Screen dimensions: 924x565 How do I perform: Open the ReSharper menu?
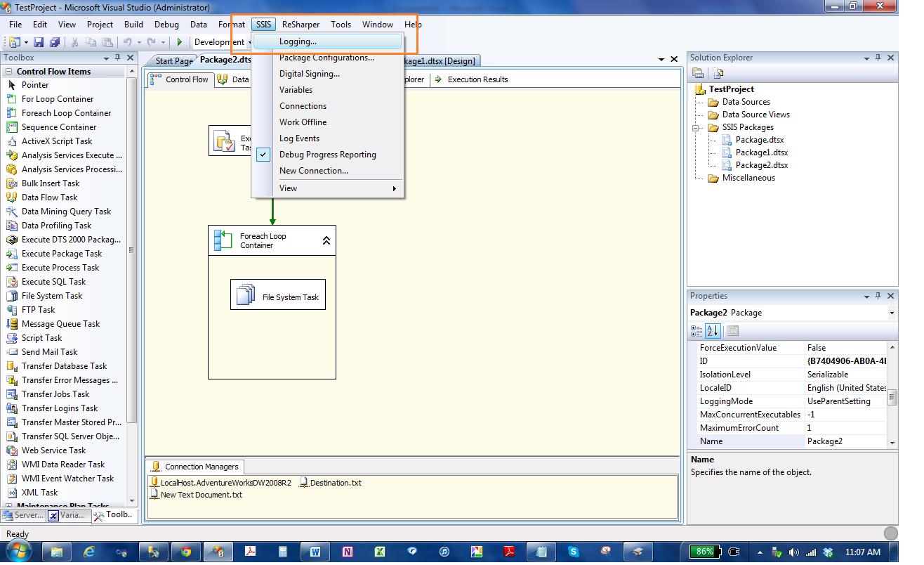pos(301,24)
